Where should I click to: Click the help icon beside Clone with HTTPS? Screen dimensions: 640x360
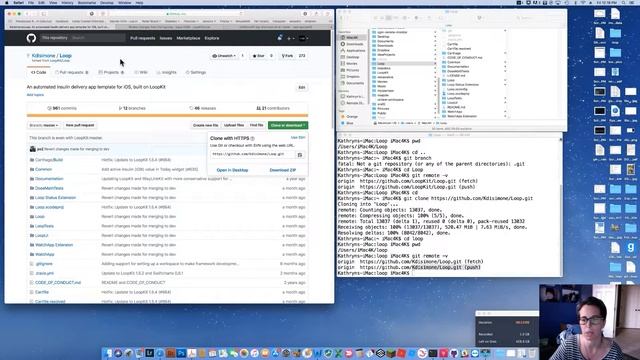click(253, 139)
